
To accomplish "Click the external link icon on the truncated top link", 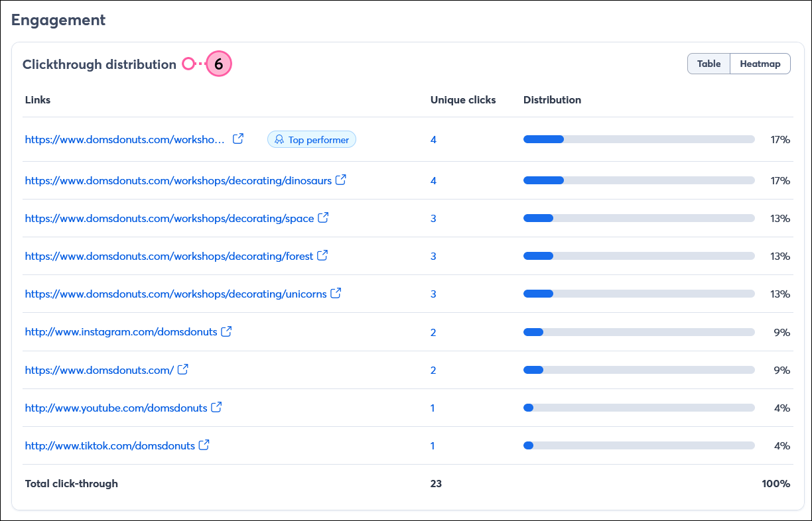I will [x=238, y=139].
